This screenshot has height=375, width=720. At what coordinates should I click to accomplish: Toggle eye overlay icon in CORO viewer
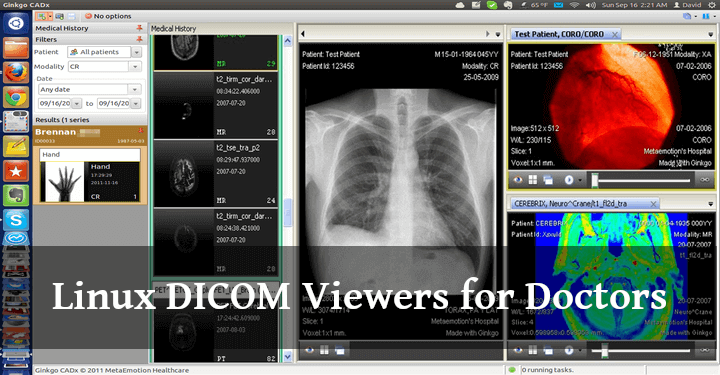518,180
